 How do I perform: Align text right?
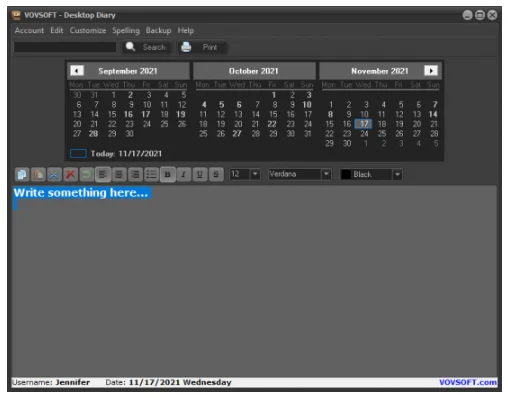tap(135, 174)
